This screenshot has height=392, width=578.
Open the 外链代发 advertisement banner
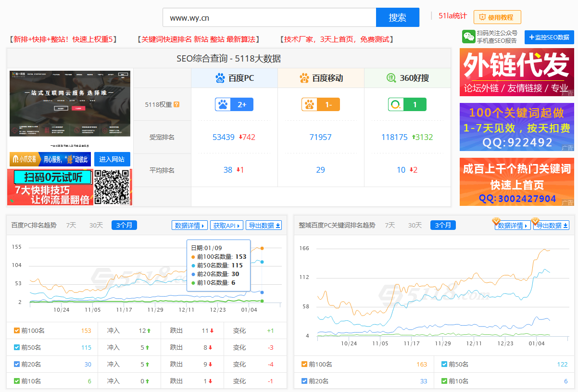click(517, 72)
